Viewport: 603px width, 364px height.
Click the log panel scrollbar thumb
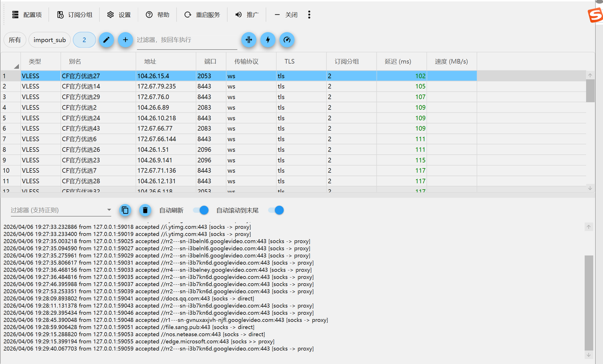tap(589, 302)
